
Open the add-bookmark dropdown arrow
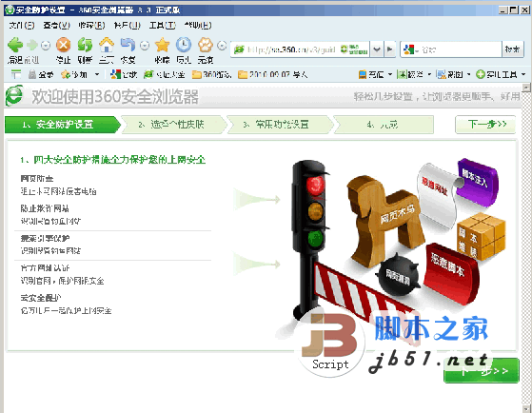(x=97, y=74)
